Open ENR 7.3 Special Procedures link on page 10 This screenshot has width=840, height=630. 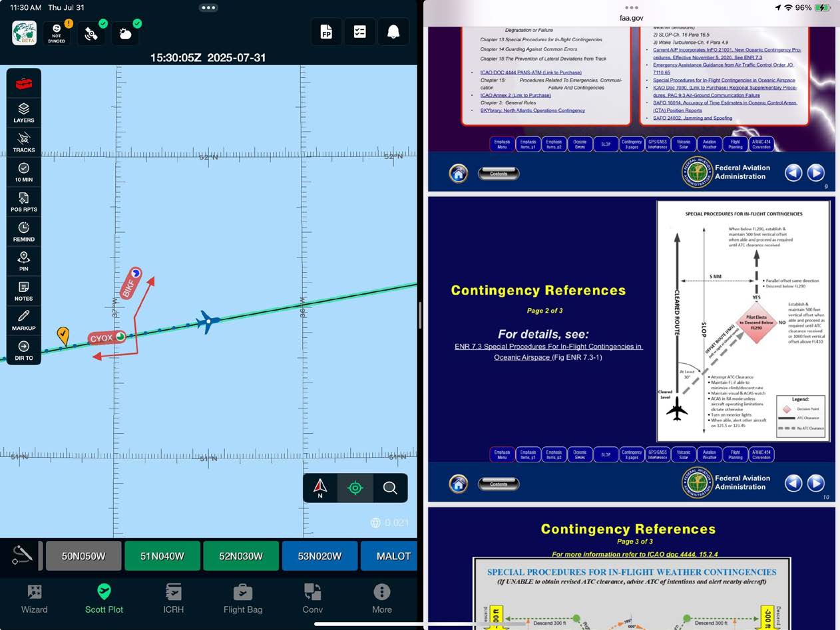point(548,351)
